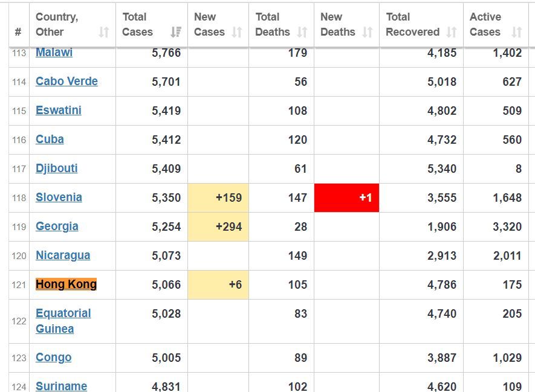Open the Cuba country link

(50, 140)
